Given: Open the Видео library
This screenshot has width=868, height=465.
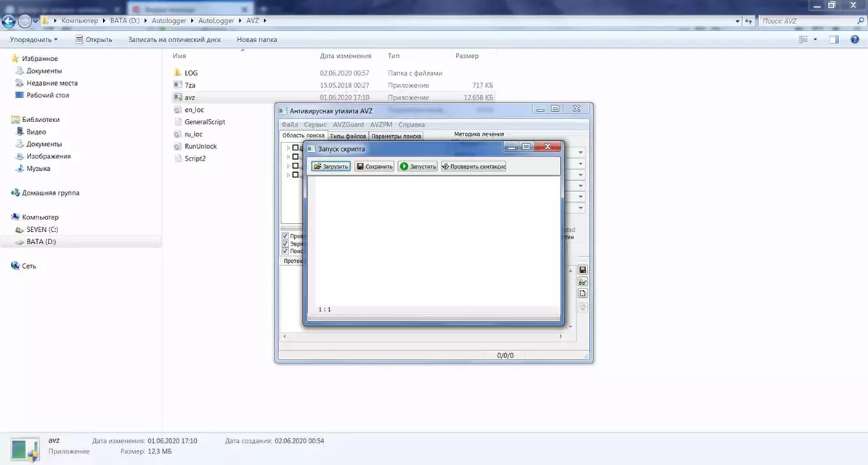Looking at the screenshot, I should (36, 132).
